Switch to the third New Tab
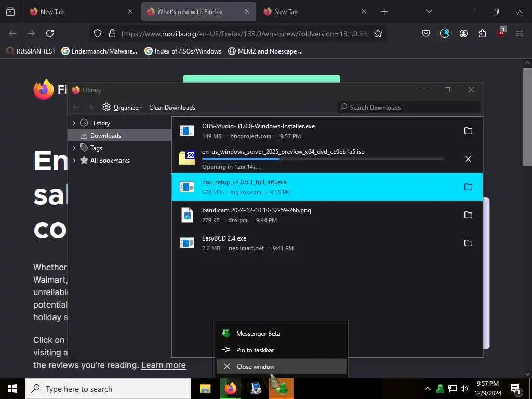Screen dimensions: 532x399 (314, 11)
